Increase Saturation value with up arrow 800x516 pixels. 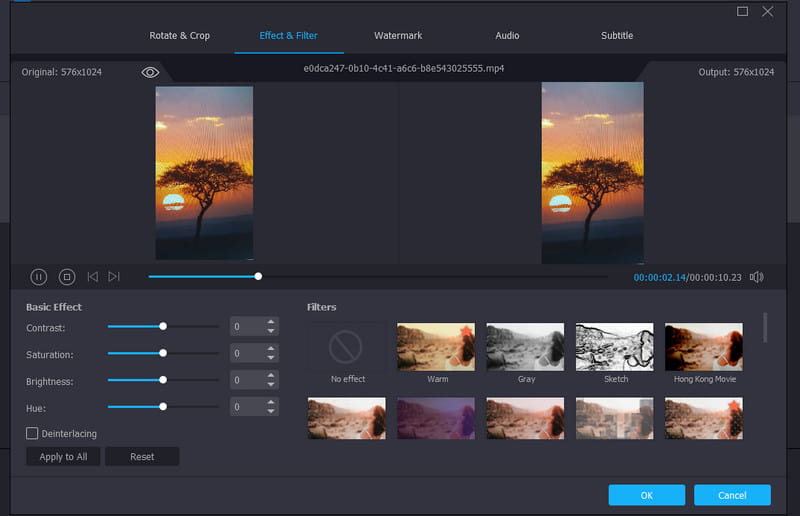(271, 349)
